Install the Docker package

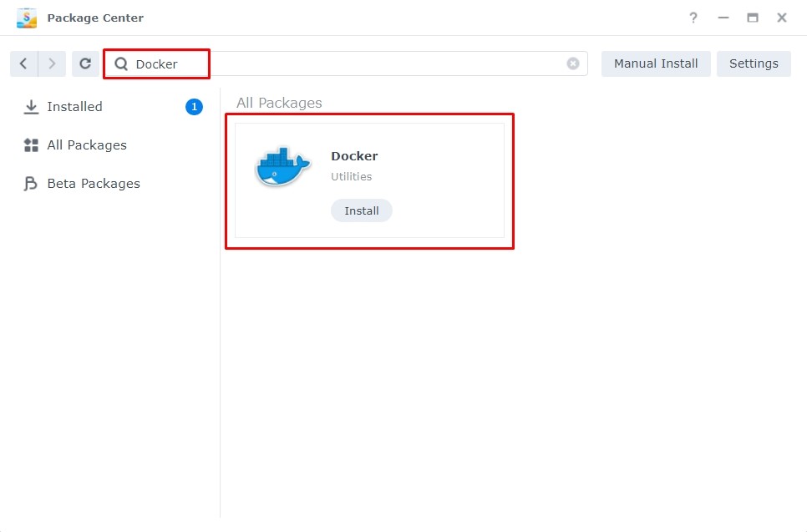click(361, 211)
